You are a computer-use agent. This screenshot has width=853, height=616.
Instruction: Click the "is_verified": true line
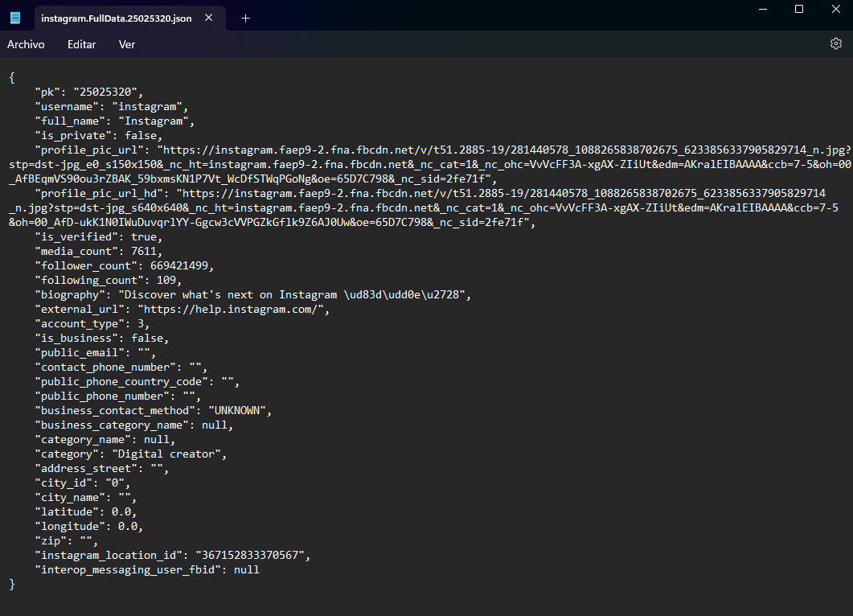coord(98,236)
